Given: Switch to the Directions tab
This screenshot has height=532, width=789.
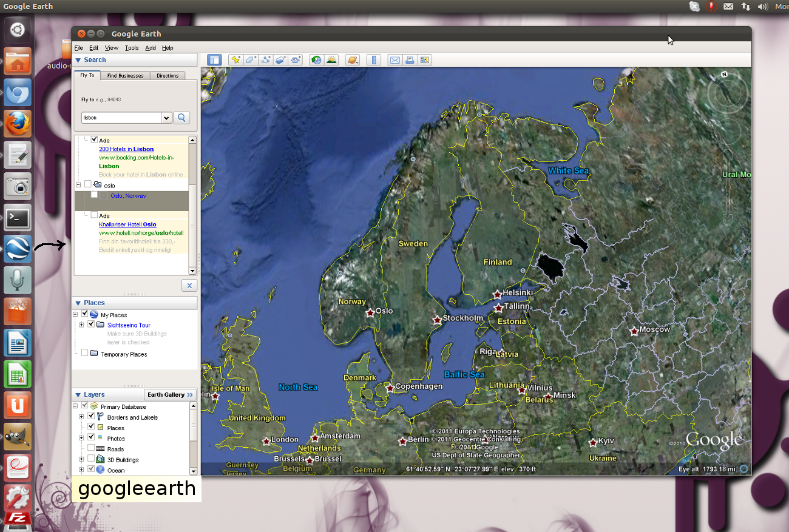Looking at the screenshot, I should tap(168, 76).
